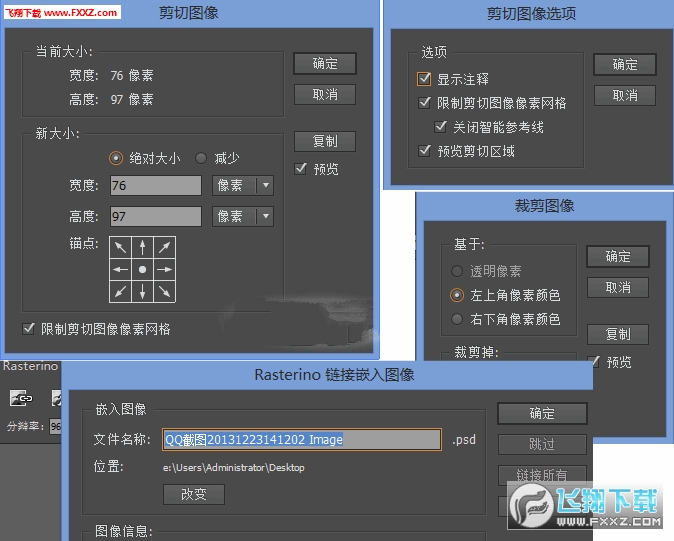Open the width 像素 unit dropdown
Viewport: 674px width, 541px height.
243,186
